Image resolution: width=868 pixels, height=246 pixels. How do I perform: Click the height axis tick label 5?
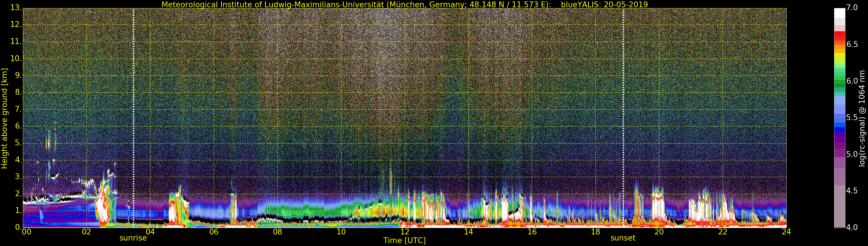tap(18, 143)
